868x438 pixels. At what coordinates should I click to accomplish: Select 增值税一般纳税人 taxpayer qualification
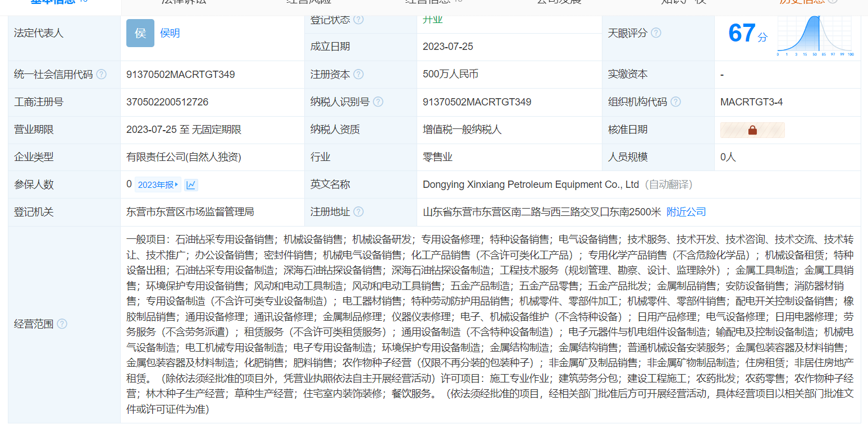[463, 130]
